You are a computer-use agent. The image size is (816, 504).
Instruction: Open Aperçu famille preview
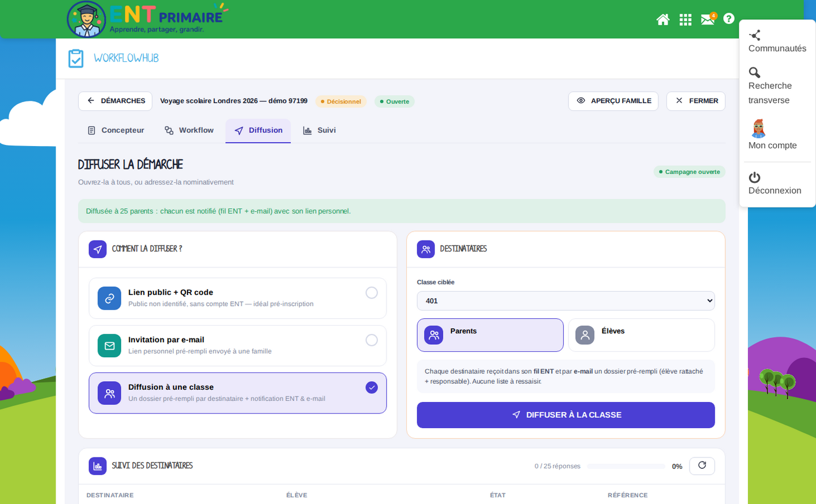[614, 101]
